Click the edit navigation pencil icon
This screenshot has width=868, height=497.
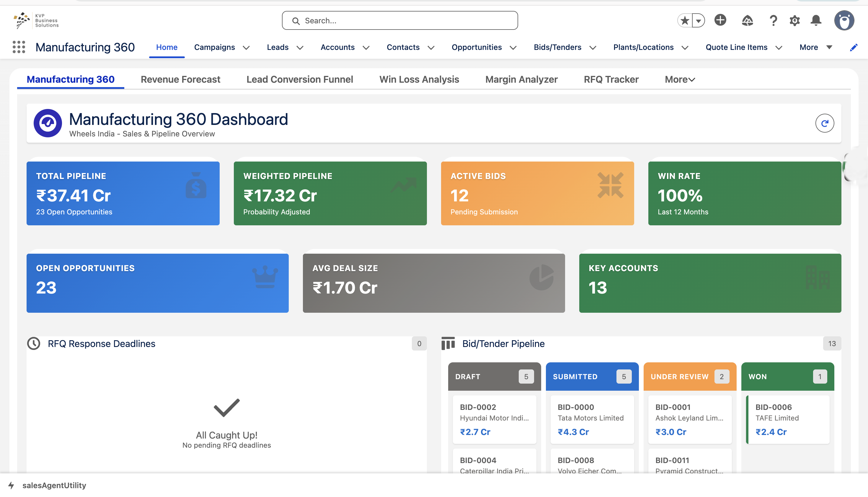853,48
